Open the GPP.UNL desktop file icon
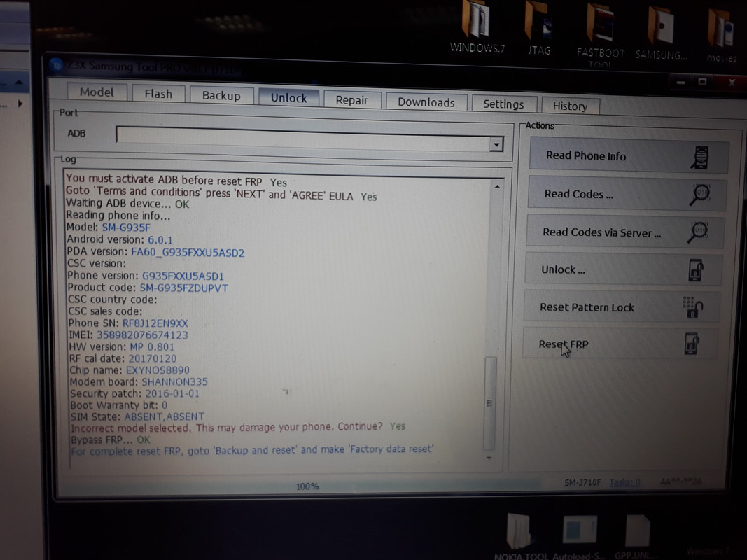Viewport: 747px width, 560px height. tap(637, 537)
